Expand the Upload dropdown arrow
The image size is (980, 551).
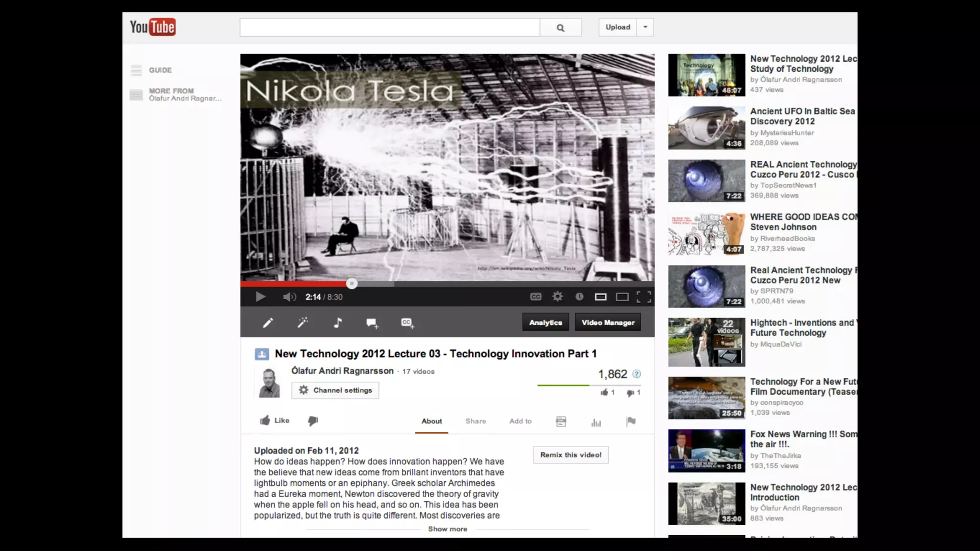click(646, 27)
